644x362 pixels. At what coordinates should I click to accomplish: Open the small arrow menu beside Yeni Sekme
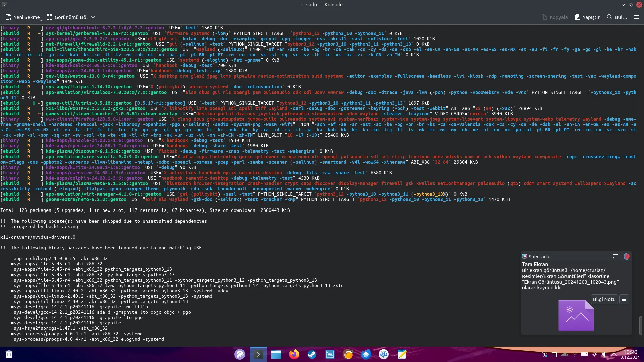[41, 20]
